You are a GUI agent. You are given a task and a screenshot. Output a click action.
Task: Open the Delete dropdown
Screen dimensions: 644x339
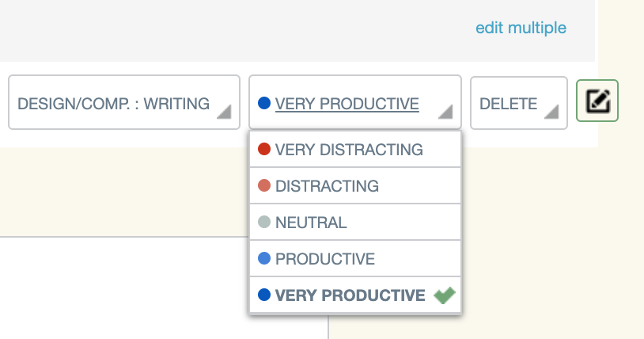click(x=519, y=103)
